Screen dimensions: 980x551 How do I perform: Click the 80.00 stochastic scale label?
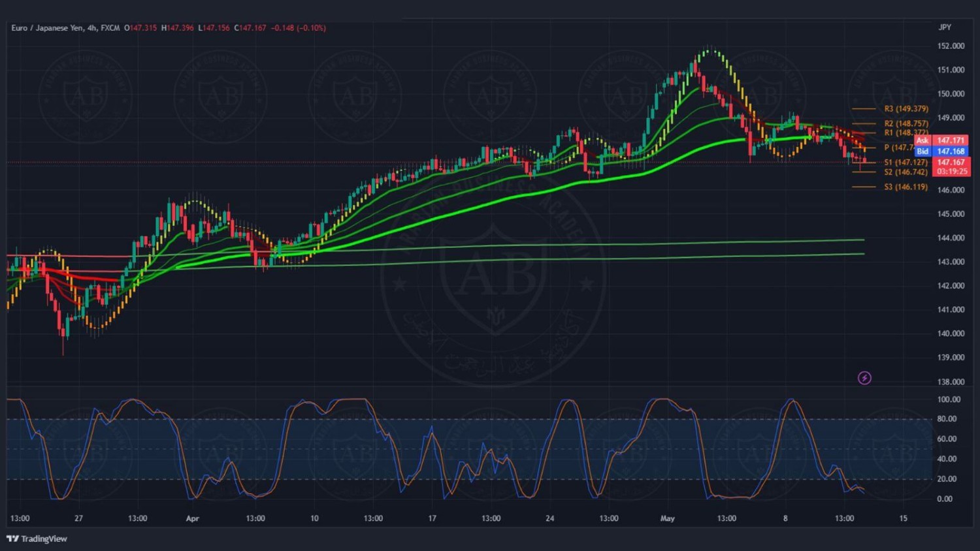coord(947,419)
